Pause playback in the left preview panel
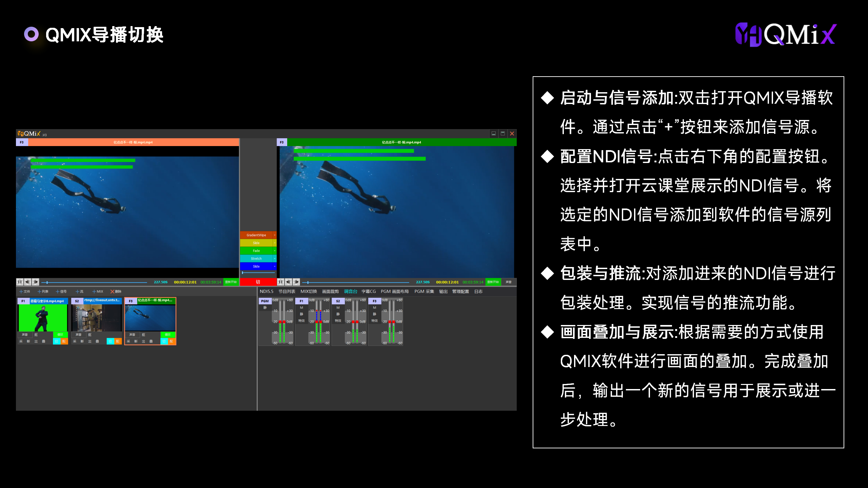The image size is (868, 488). click(20, 282)
